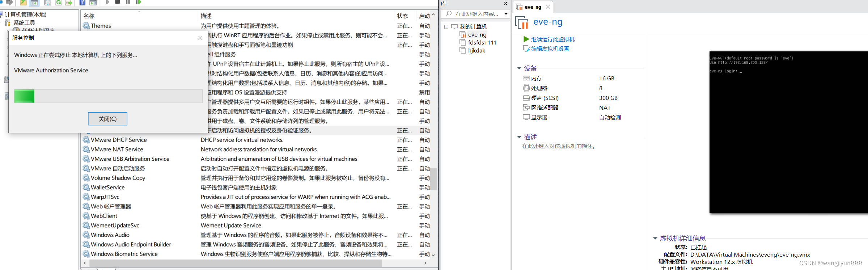Click the up-one-level folder icon in toolbar

pyautogui.click(x=23, y=2)
